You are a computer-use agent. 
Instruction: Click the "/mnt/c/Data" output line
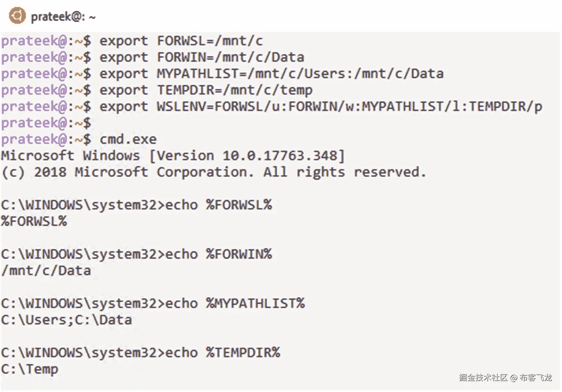[46, 271]
